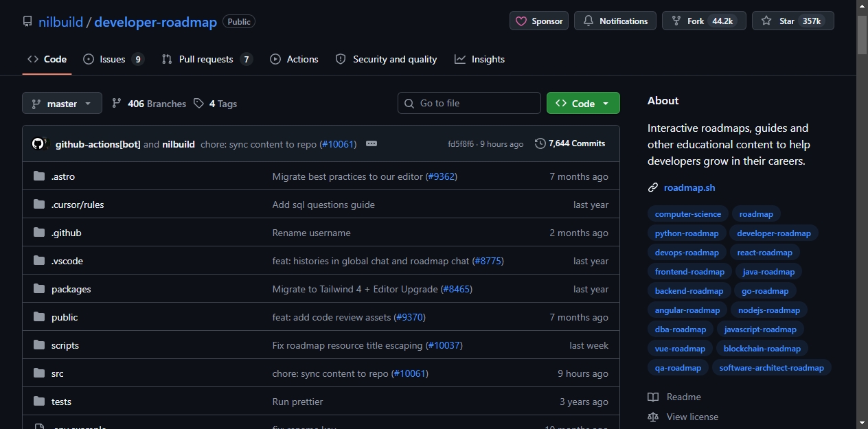Click "Add sql questions guide" commit message
This screenshot has width=868, height=429.
coord(323,205)
